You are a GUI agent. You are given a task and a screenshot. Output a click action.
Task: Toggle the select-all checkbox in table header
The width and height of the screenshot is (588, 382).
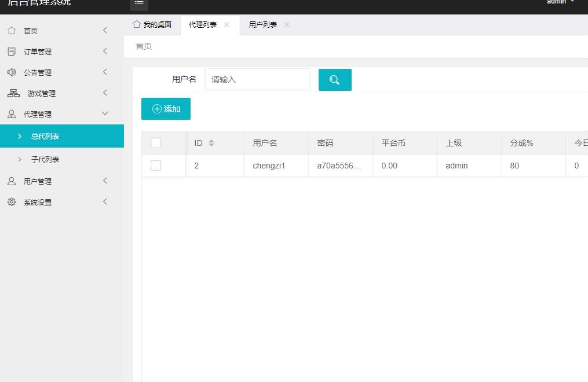[x=156, y=143]
